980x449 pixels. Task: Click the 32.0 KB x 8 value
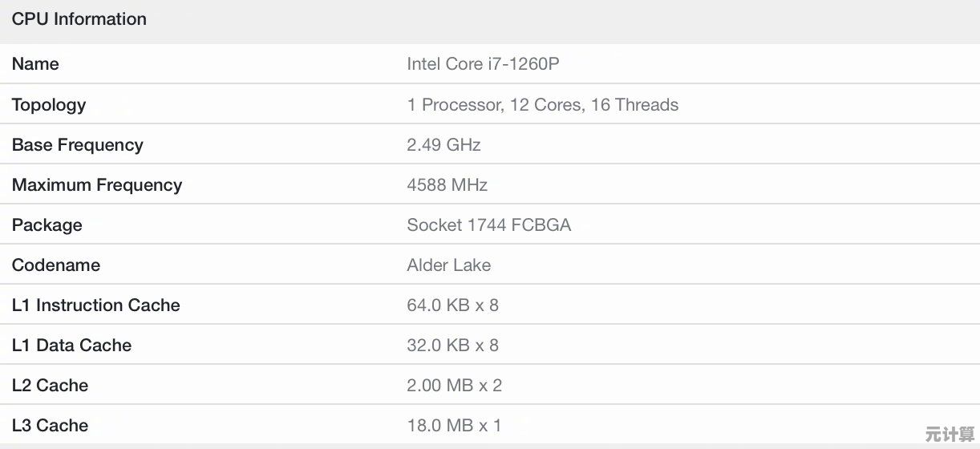[453, 346]
